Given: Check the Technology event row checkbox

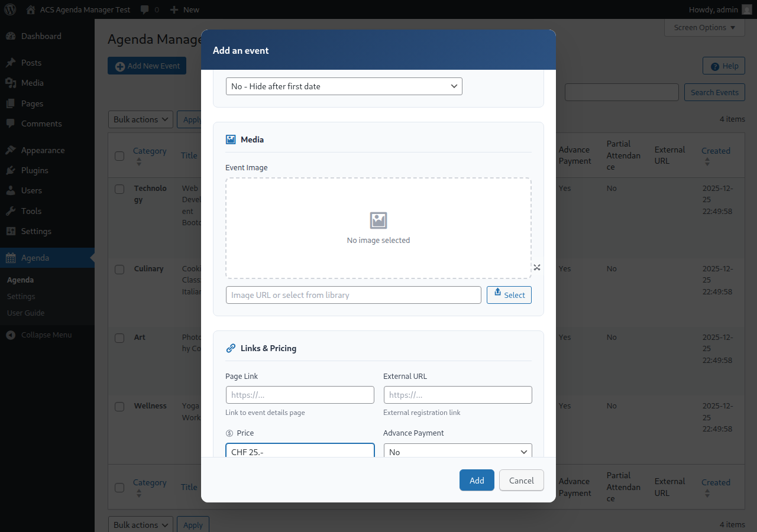Looking at the screenshot, I should pyautogui.click(x=119, y=188).
